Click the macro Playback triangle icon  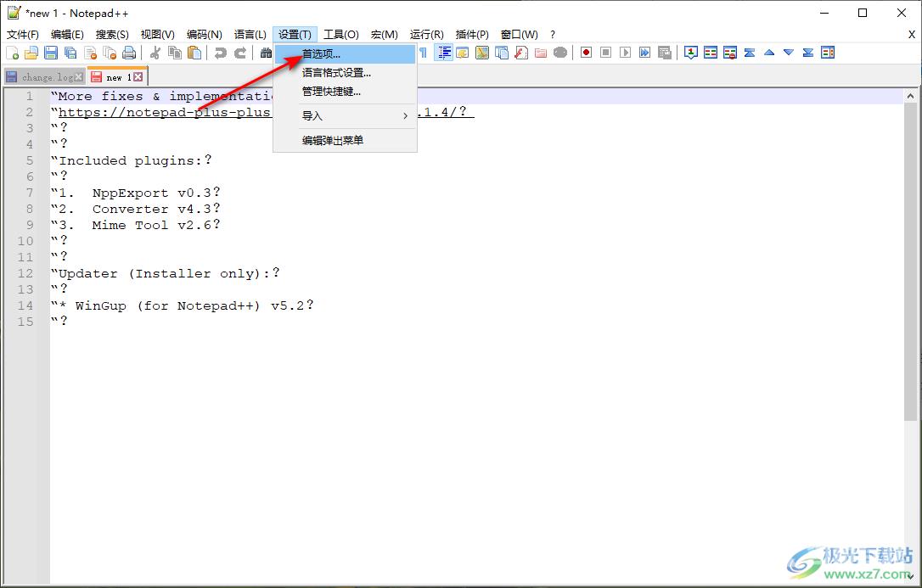(626, 53)
